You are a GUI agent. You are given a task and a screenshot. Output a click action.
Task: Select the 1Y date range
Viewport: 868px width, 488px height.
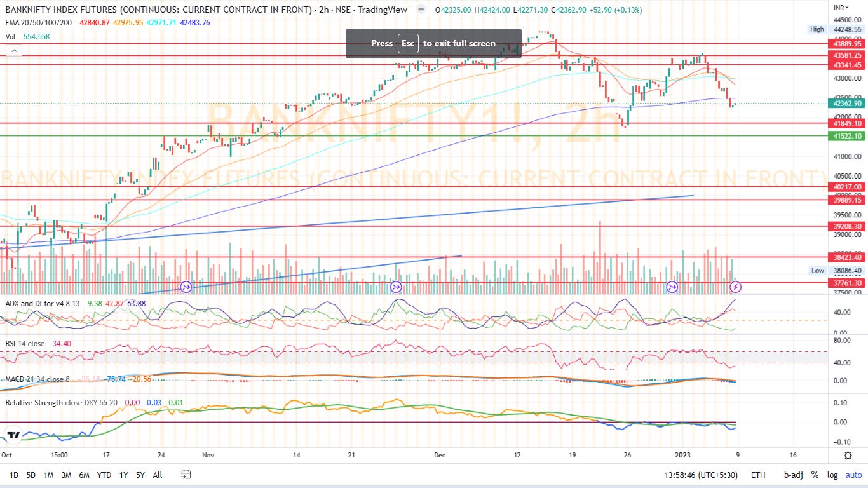pyautogui.click(x=124, y=475)
